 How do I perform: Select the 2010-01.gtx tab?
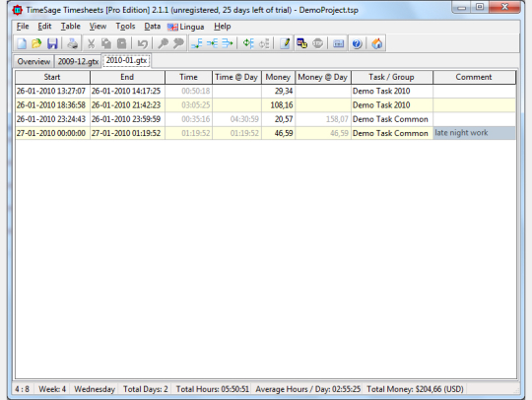click(126, 60)
